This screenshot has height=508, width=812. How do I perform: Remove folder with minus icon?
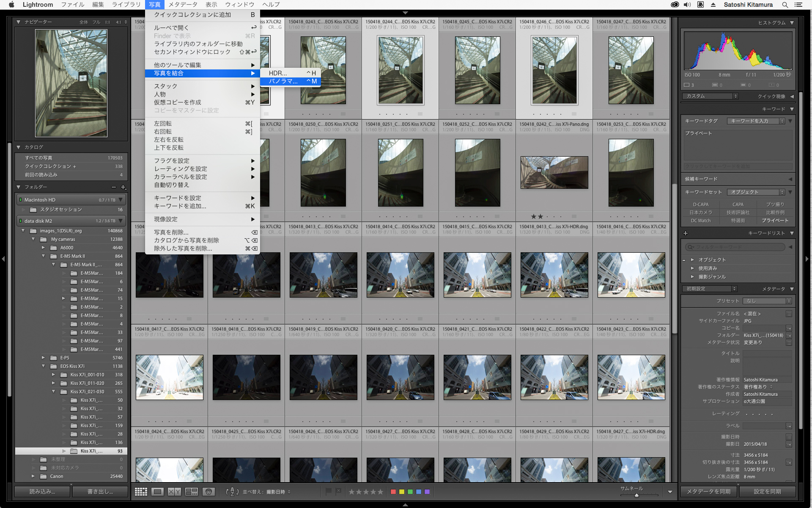114,187
